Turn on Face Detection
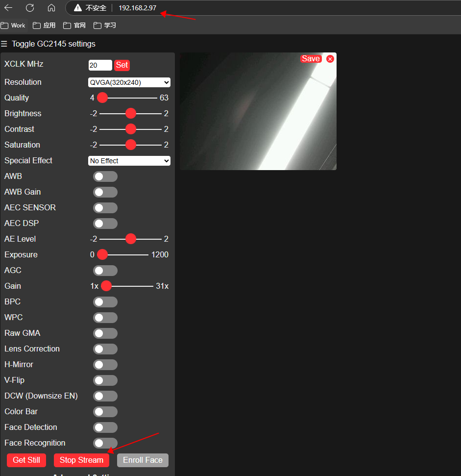Viewport: 461px width, 476px height. pyautogui.click(x=105, y=427)
